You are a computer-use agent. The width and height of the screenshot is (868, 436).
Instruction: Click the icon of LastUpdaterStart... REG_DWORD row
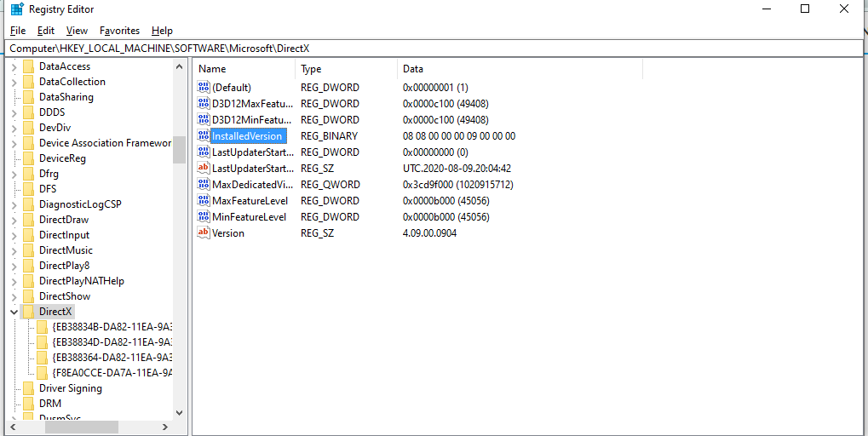tap(204, 152)
